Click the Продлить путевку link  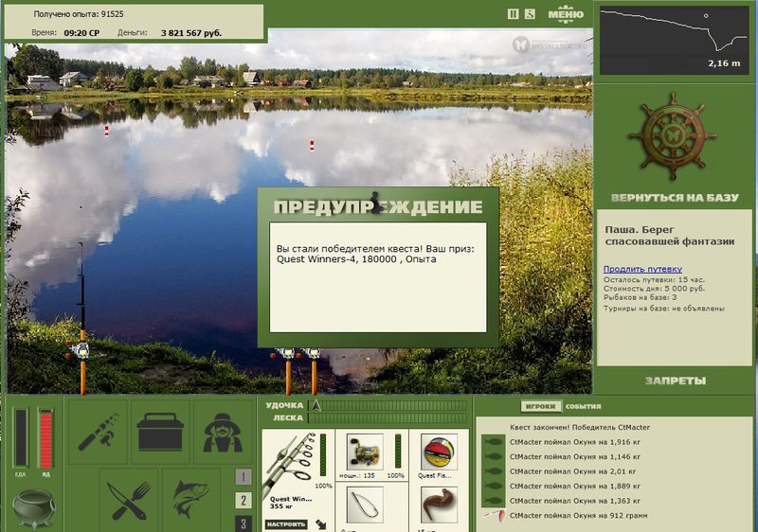click(641, 269)
